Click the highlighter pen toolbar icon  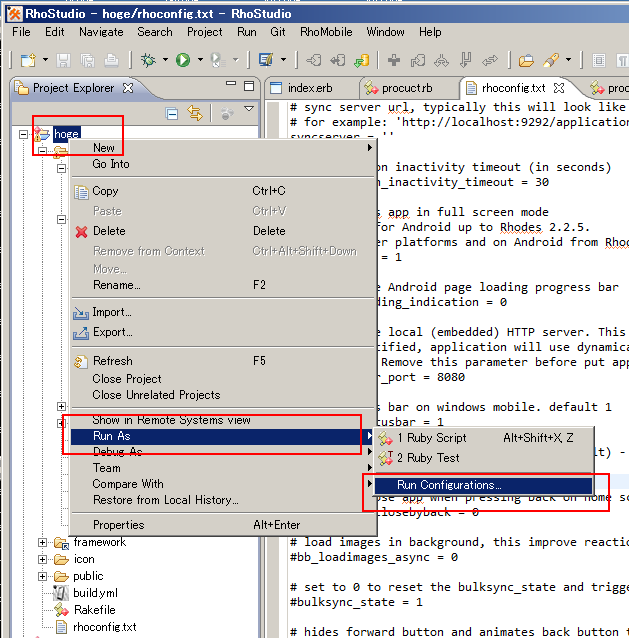click(x=550, y=60)
